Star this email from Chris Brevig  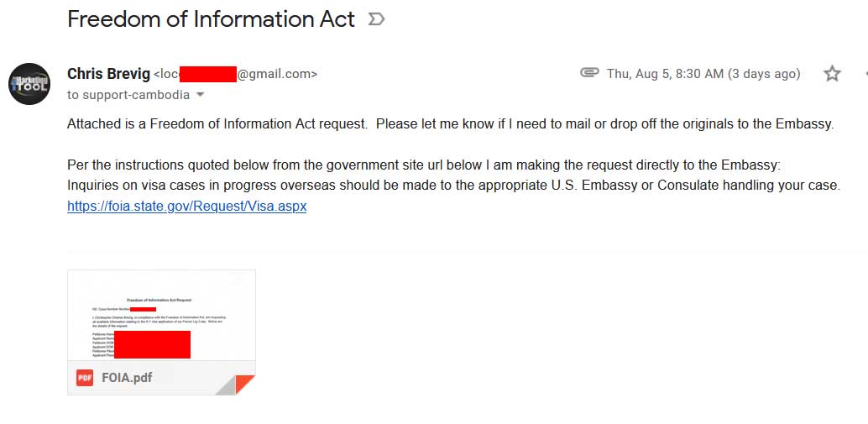coord(832,74)
